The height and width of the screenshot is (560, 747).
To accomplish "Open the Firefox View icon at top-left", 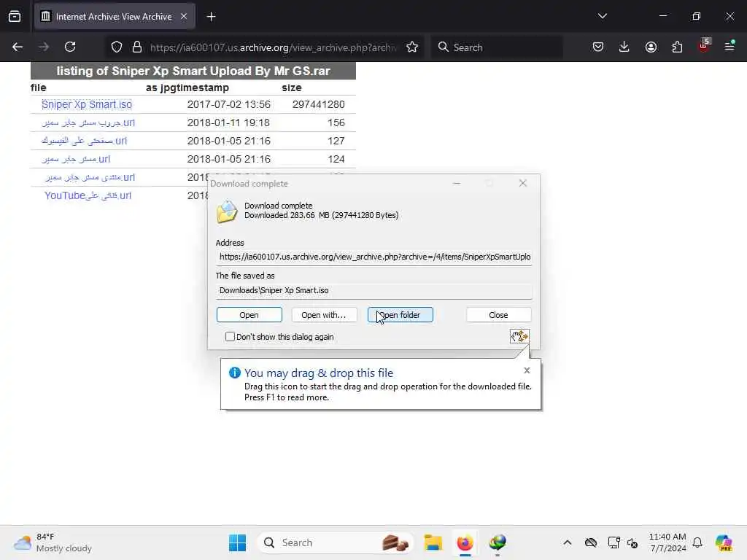I will pos(15,17).
